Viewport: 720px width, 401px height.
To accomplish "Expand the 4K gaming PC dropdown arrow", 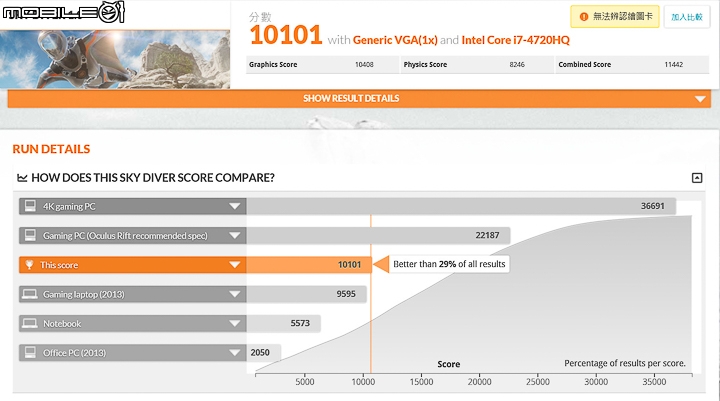I will coord(235,206).
